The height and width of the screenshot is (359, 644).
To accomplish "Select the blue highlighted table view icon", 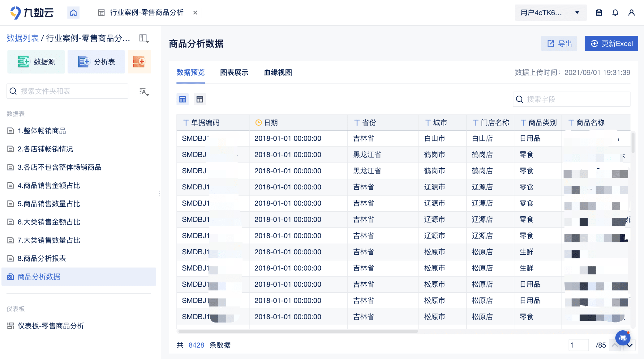I will [182, 99].
